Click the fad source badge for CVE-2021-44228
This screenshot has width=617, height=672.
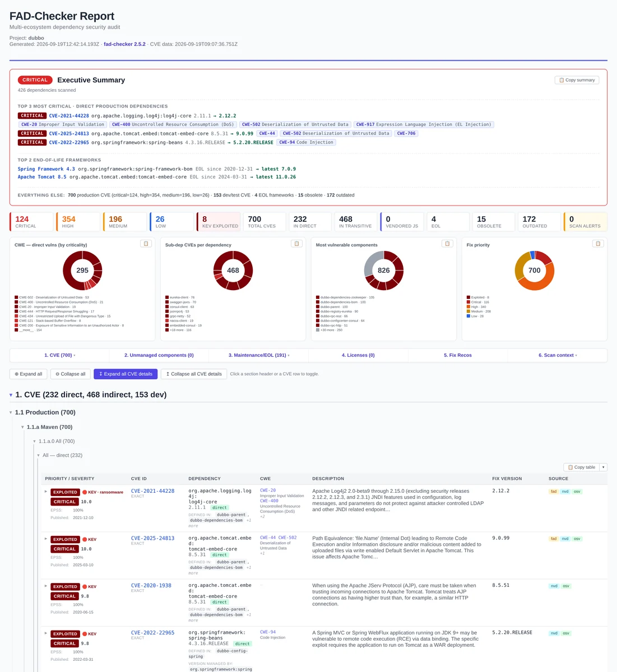(554, 492)
